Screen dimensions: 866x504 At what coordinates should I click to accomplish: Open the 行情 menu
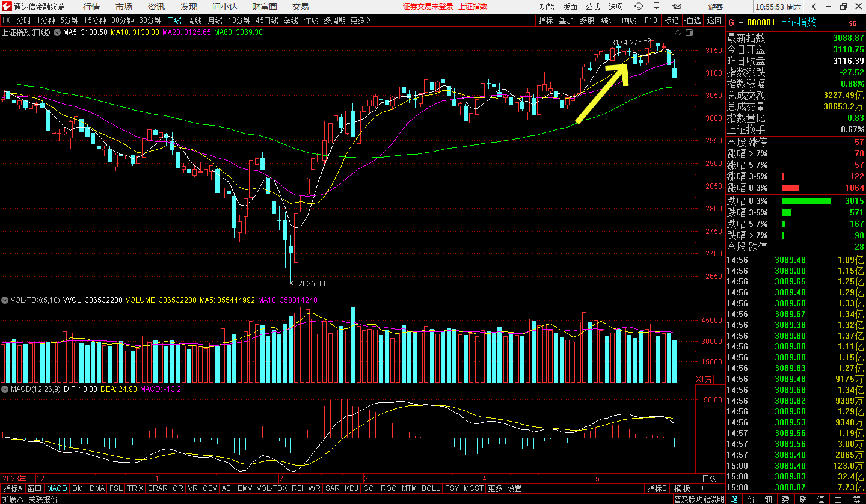91,7
